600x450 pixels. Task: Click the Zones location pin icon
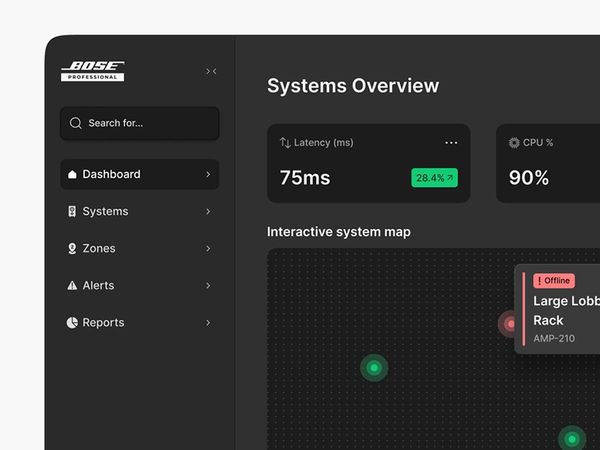click(x=72, y=248)
